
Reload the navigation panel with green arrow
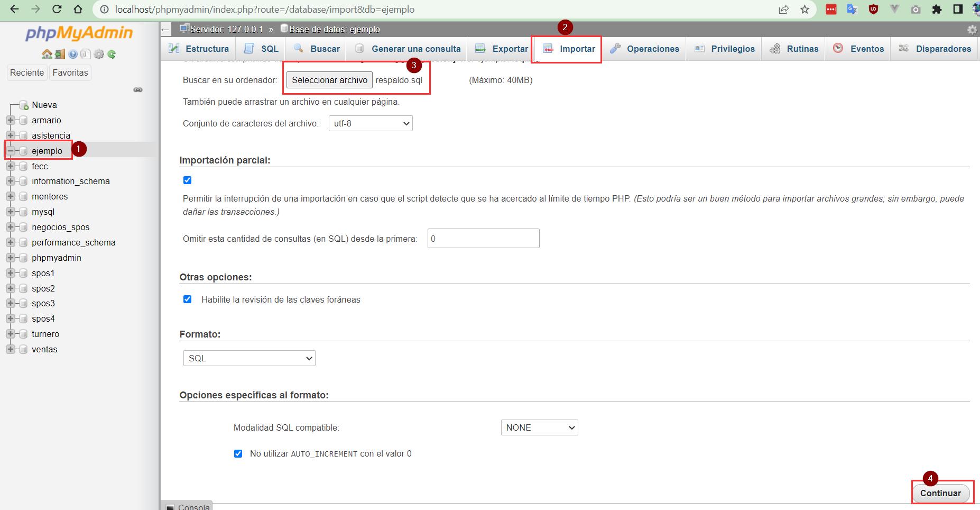[112, 54]
